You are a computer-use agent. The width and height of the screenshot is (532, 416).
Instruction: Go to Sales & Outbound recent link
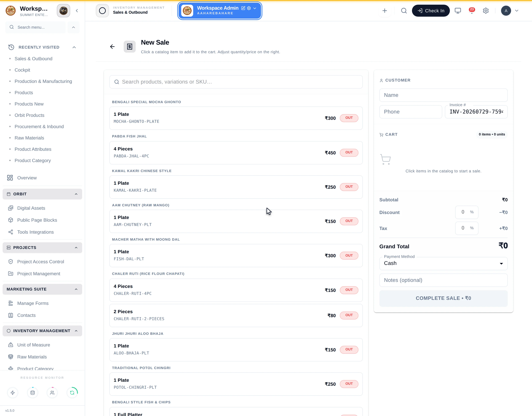pyautogui.click(x=33, y=59)
